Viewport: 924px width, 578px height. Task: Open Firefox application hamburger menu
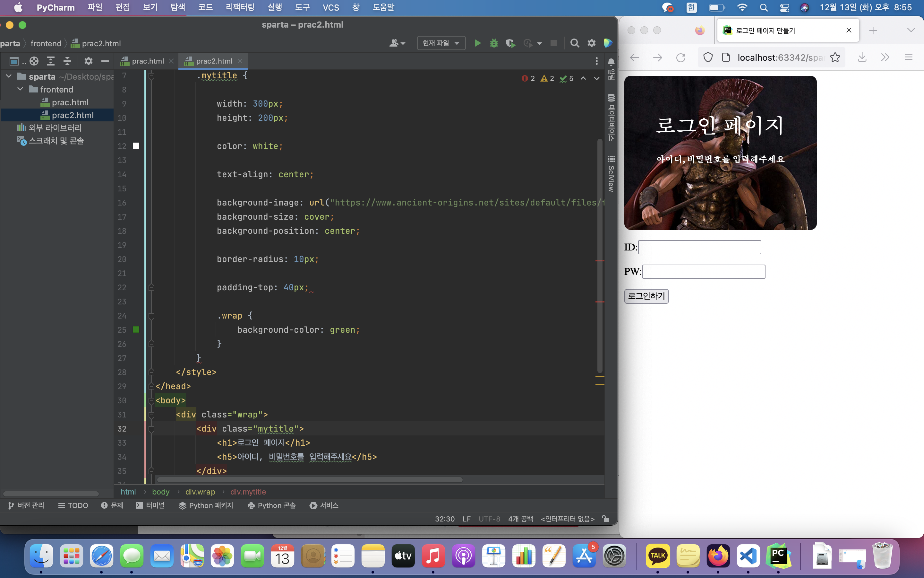point(908,57)
